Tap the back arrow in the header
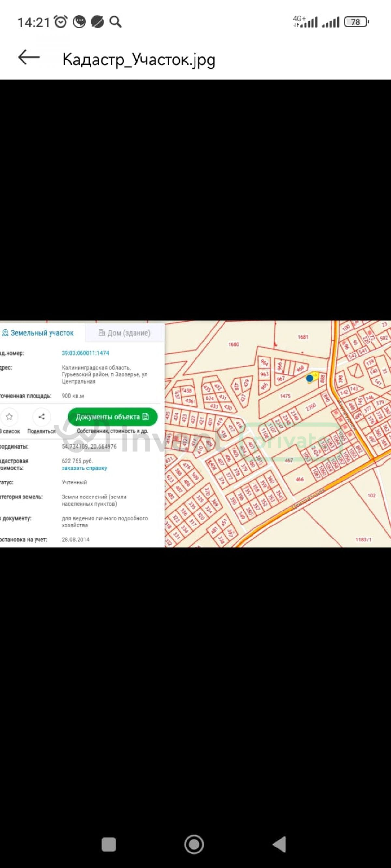This screenshot has width=391, height=868. 29,57
